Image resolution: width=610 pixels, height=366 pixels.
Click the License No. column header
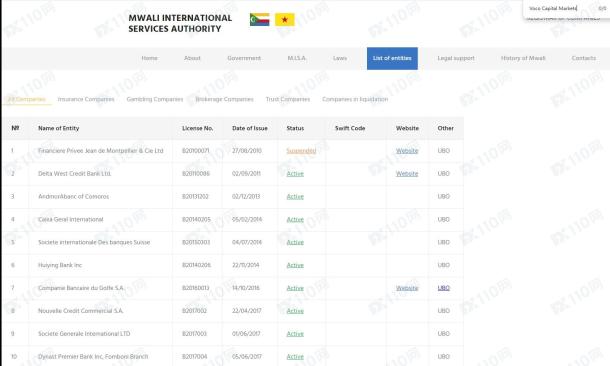click(x=198, y=128)
